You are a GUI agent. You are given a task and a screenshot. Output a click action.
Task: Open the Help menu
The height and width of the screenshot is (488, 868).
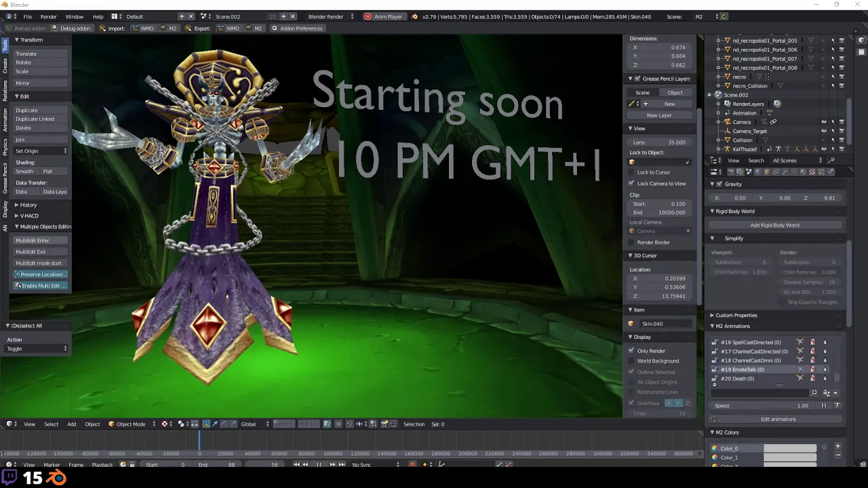[98, 16]
